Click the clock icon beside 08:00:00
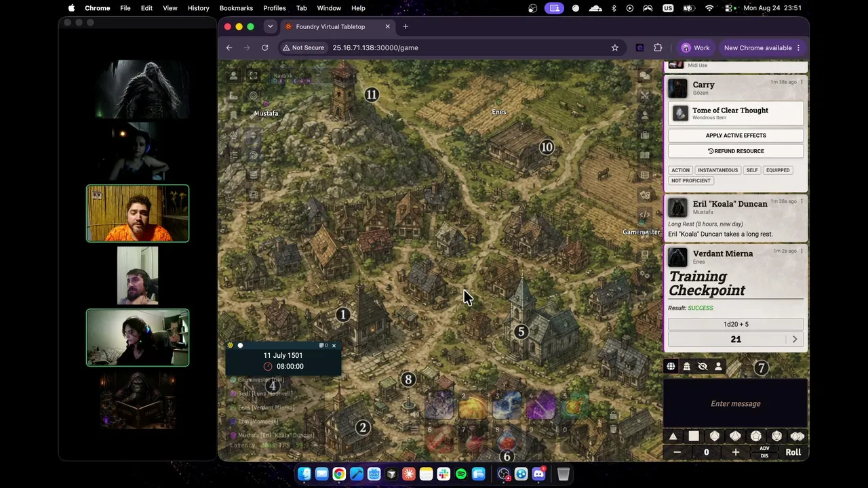Viewport: 868px width, 488px height. coord(268,367)
